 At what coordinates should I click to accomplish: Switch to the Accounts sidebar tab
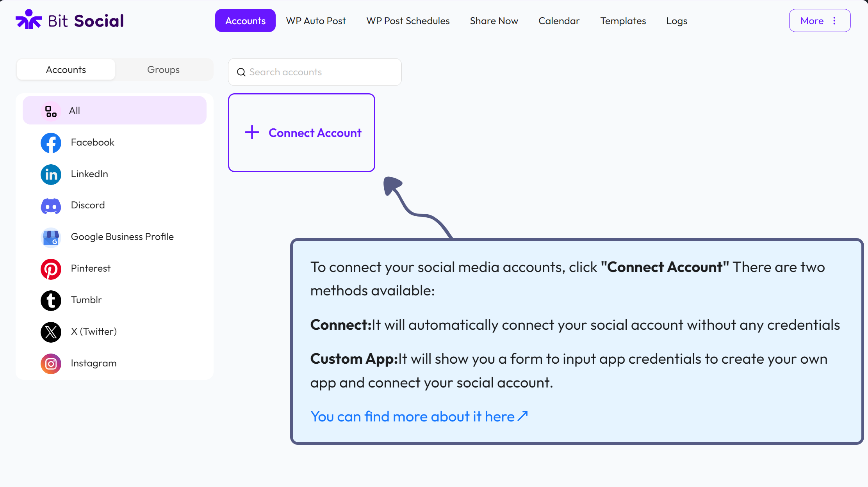(x=66, y=70)
